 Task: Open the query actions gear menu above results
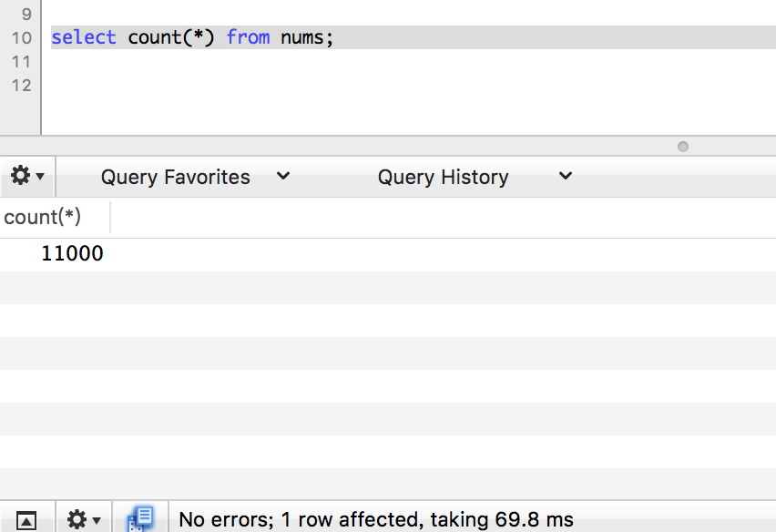pos(26,176)
